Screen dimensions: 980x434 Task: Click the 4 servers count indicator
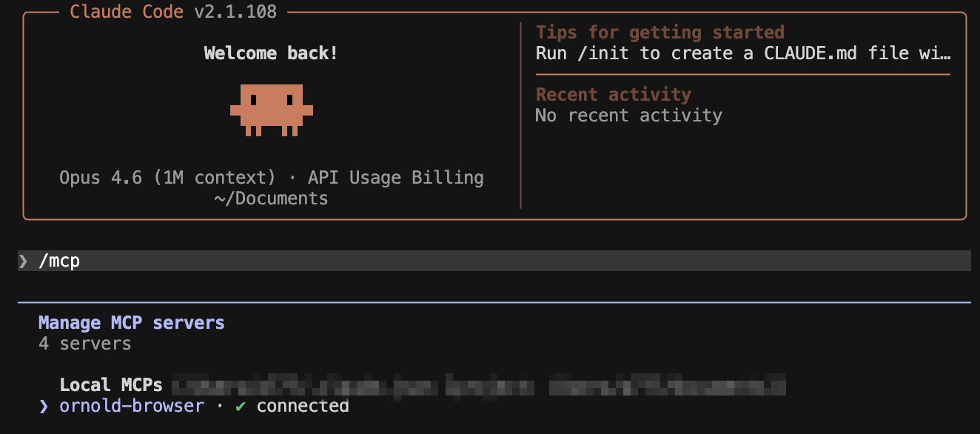point(84,343)
